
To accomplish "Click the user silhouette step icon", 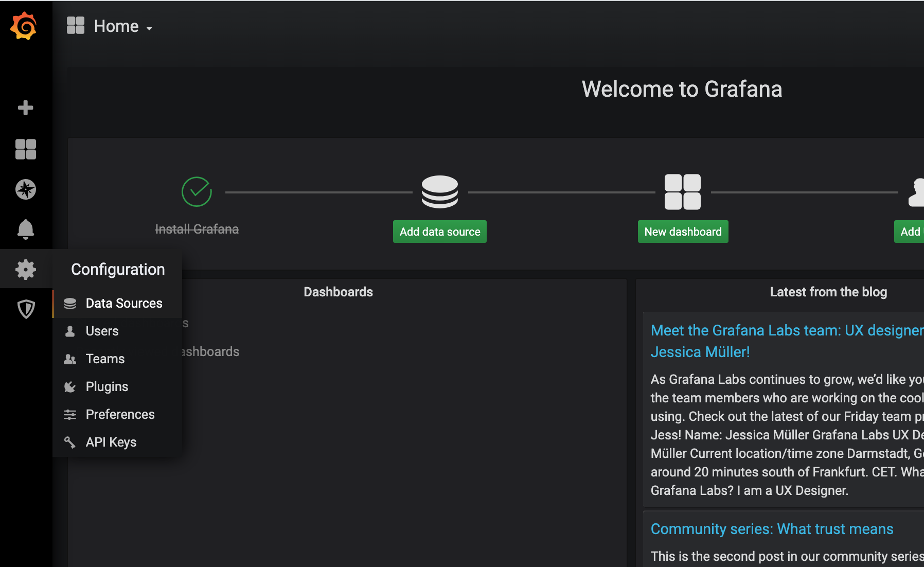I will (916, 192).
